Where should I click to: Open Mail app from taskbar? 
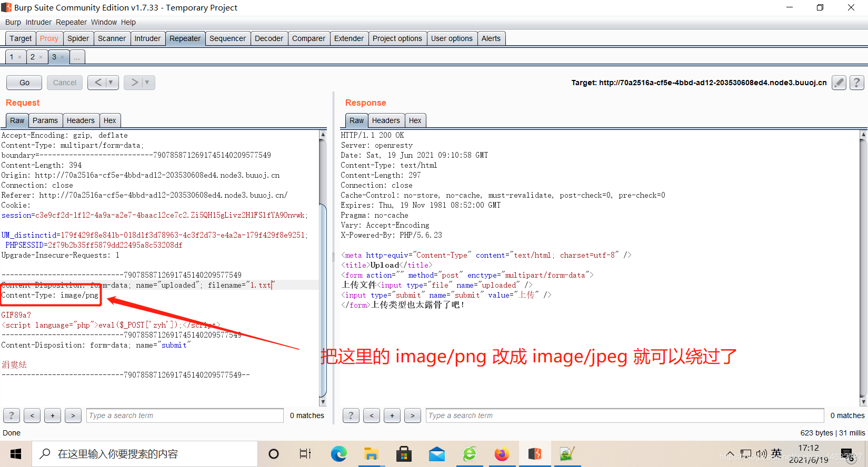(436, 454)
